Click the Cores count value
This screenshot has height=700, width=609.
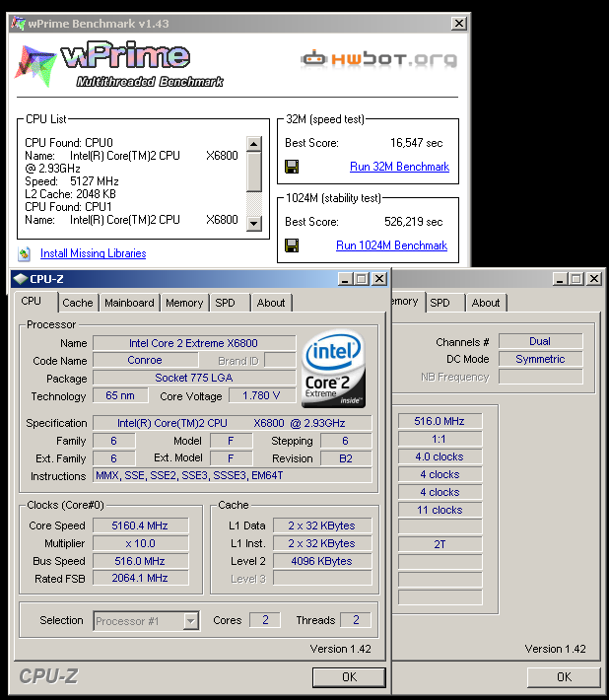[265, 620]
